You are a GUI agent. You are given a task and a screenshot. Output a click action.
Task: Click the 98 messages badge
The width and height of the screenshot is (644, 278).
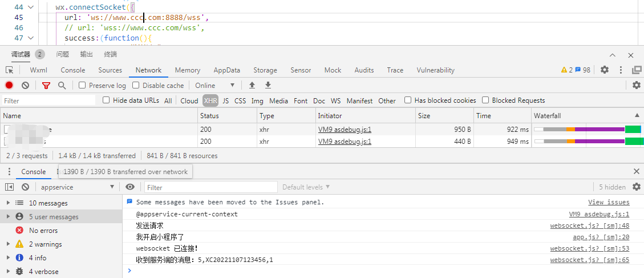[582, 70]
